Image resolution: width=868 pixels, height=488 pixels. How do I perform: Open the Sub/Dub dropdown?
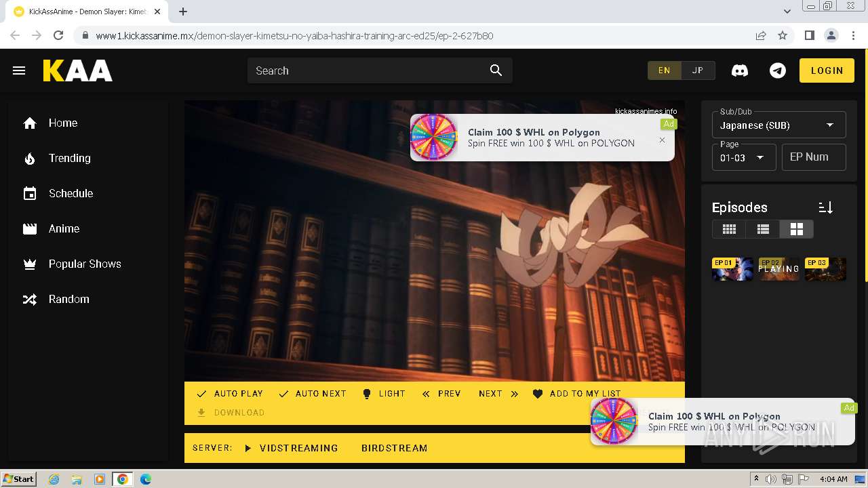pos(778,125)
